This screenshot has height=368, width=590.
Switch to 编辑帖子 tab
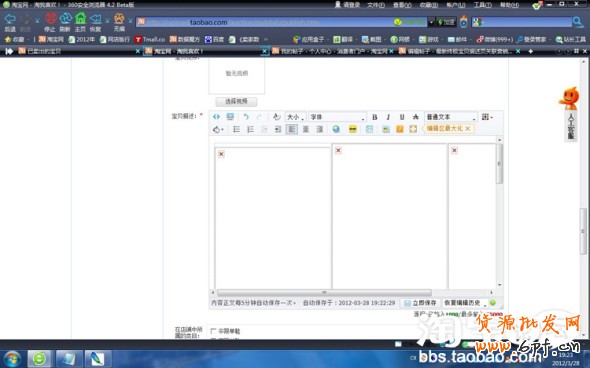coord(459,51)
